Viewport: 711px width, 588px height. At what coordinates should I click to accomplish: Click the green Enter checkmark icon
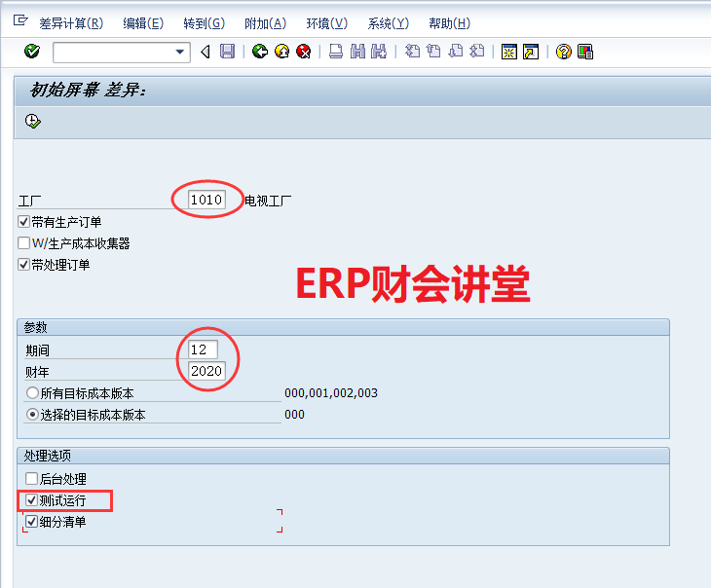pos(31,52)
